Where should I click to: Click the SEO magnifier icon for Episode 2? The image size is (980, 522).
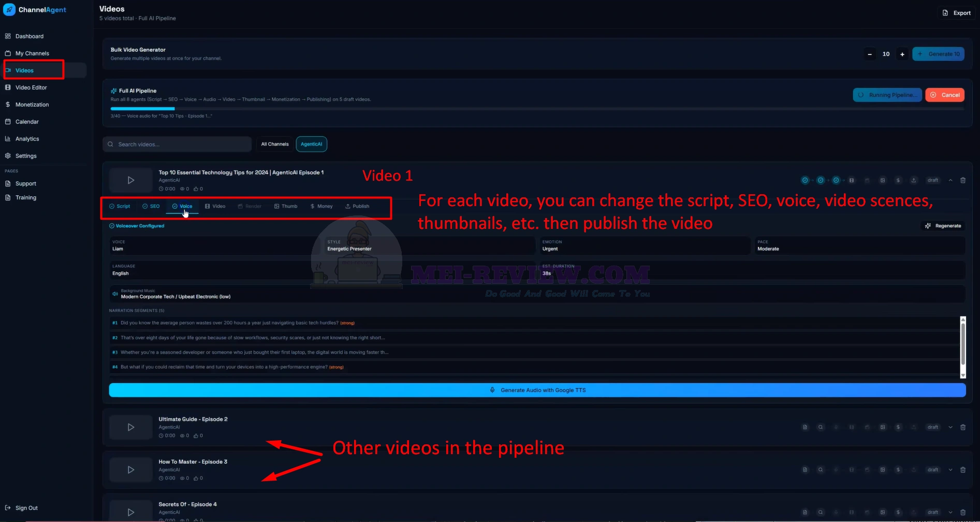[x=821, y=427]
